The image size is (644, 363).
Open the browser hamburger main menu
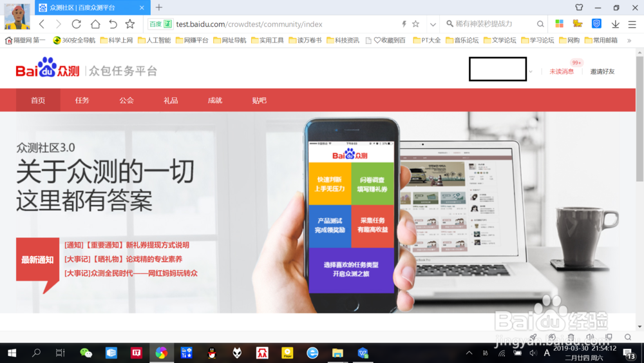(632, 25)
